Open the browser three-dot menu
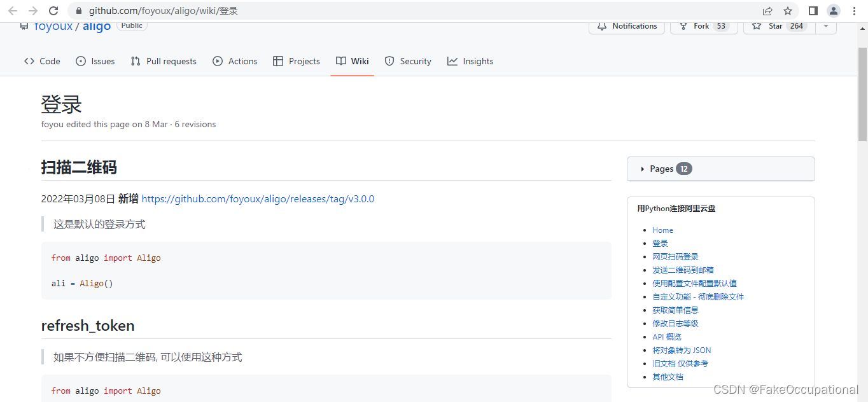Viewport: 868px width, 402px height. pos(854,11)
